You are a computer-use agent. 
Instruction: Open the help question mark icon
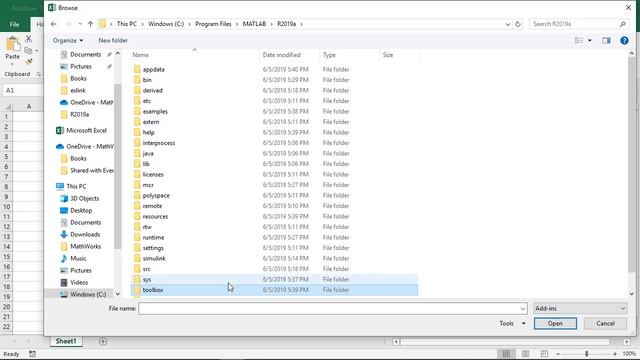tap(624, 40)
